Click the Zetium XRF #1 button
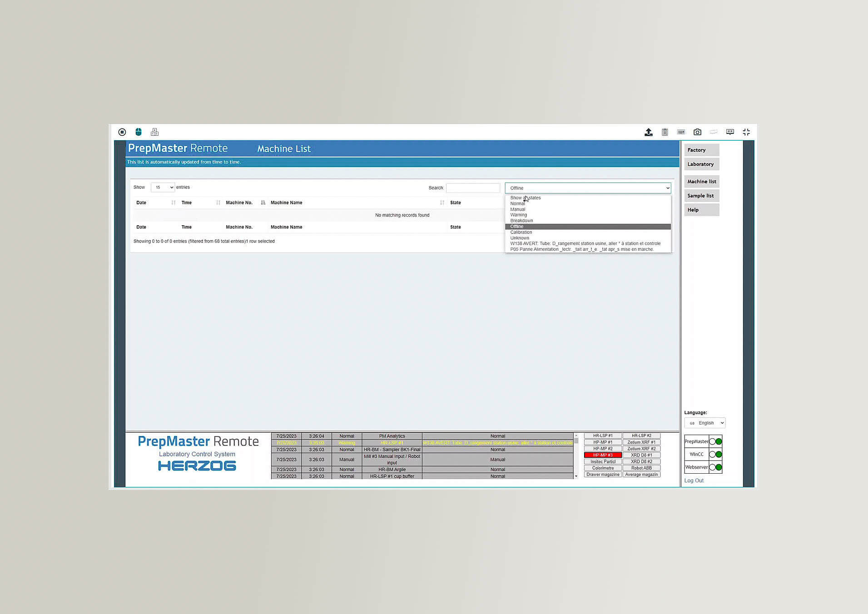 641,442
